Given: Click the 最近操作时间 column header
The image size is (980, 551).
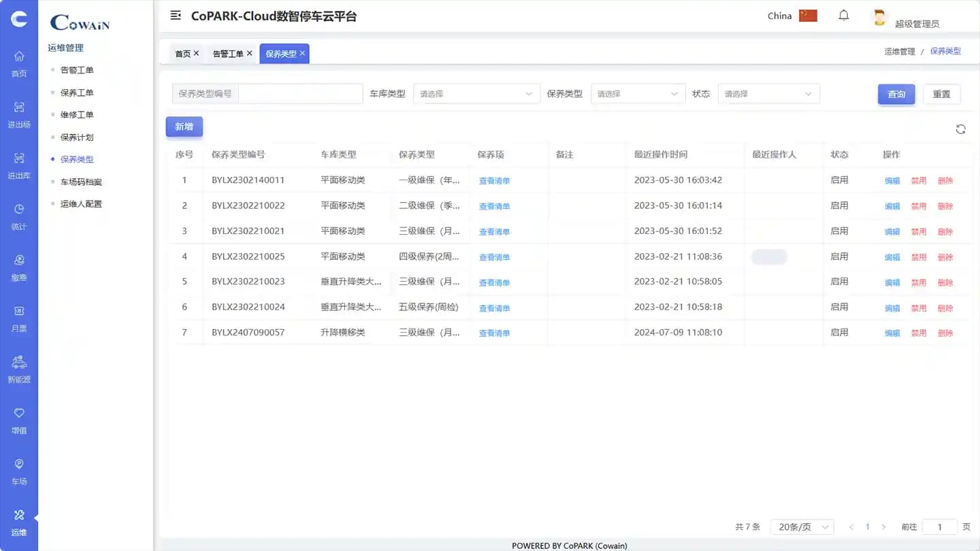Looking at the screenshot, I should [x=661, y=154].
